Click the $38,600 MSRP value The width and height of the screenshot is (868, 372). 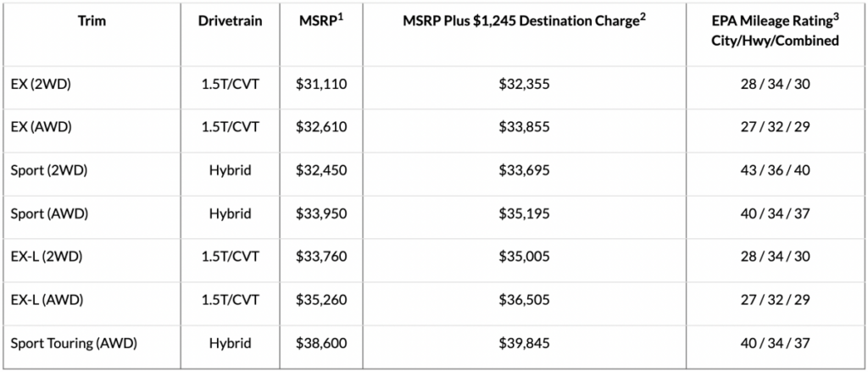point(321,343)
